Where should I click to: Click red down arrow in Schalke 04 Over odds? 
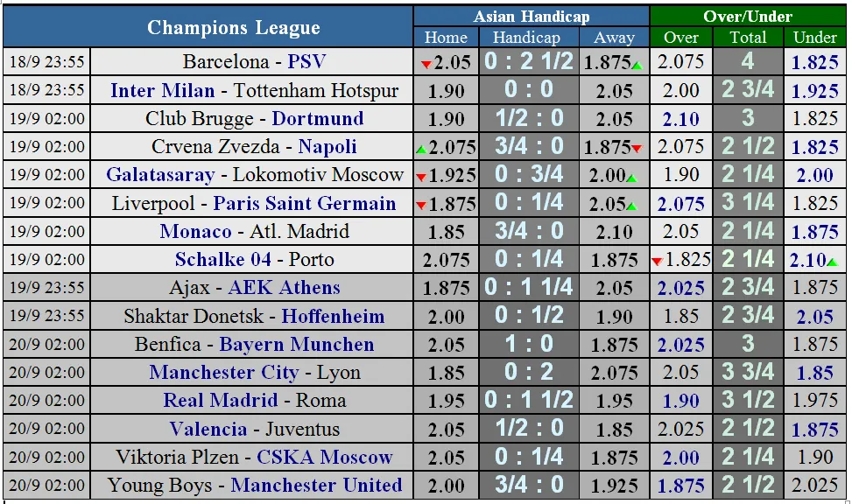[x=658, y=262]
